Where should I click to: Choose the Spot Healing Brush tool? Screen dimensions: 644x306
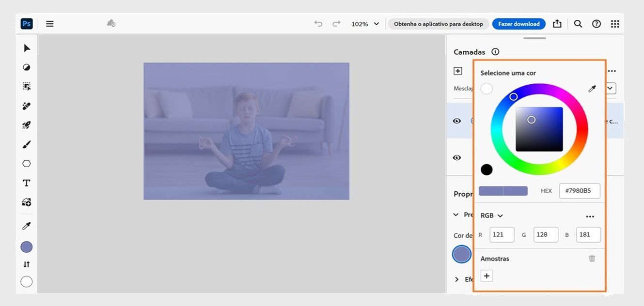[26, 106]
